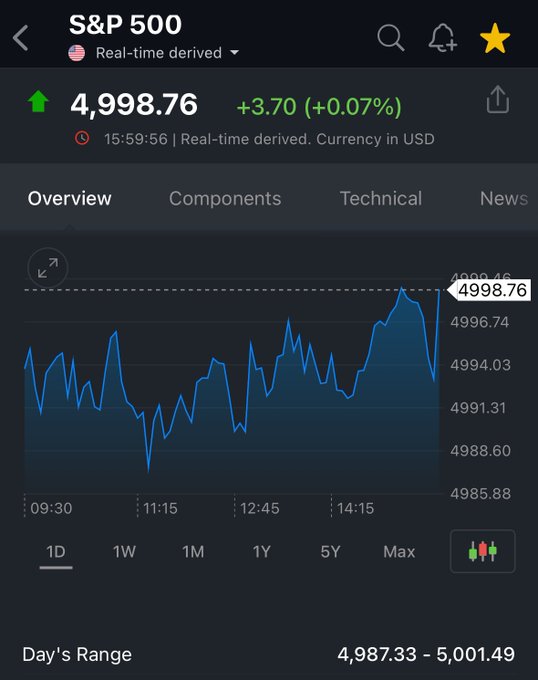Tap the red clock icon
538x680 pixels.
pos(82,138)
